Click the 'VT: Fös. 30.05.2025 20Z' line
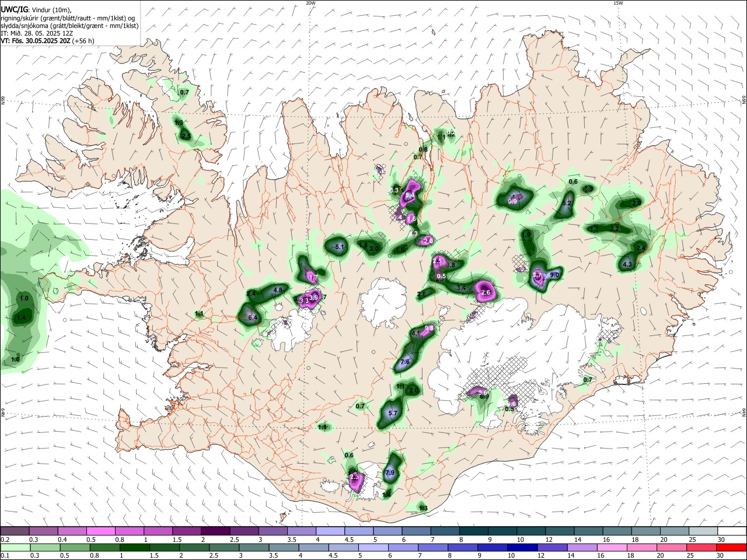This screenshot has width=747, height=560. (36, 41)
